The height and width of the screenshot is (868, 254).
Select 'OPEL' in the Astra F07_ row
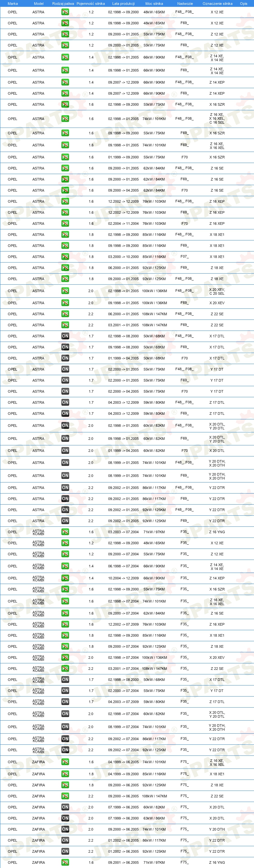12,257
